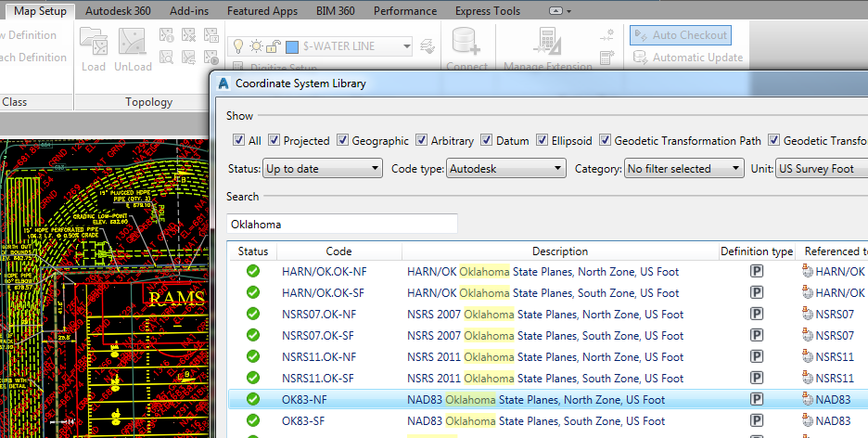The height and width of the screenshot is (438, 868).
Task: Click the P definition type icon for NSRS07.OK-NF
Action: (x=756, y=314)
